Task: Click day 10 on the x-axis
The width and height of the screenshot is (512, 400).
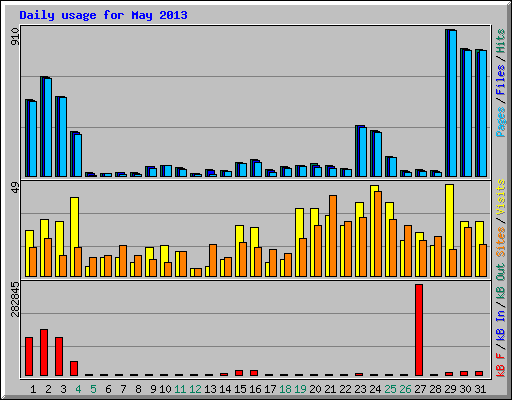Action: click(165, 389)
